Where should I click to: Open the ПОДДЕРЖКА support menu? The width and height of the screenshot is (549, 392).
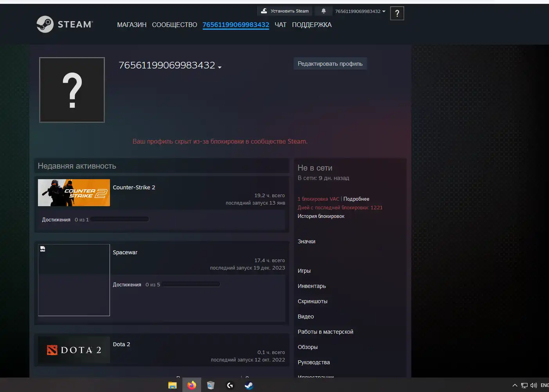tap(312, 25)
